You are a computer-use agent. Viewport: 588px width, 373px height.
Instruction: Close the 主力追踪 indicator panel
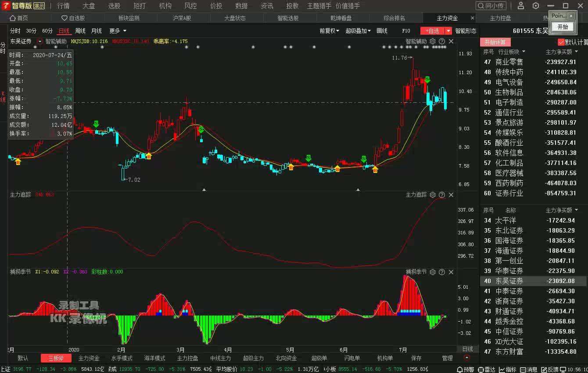click(451, 195)
